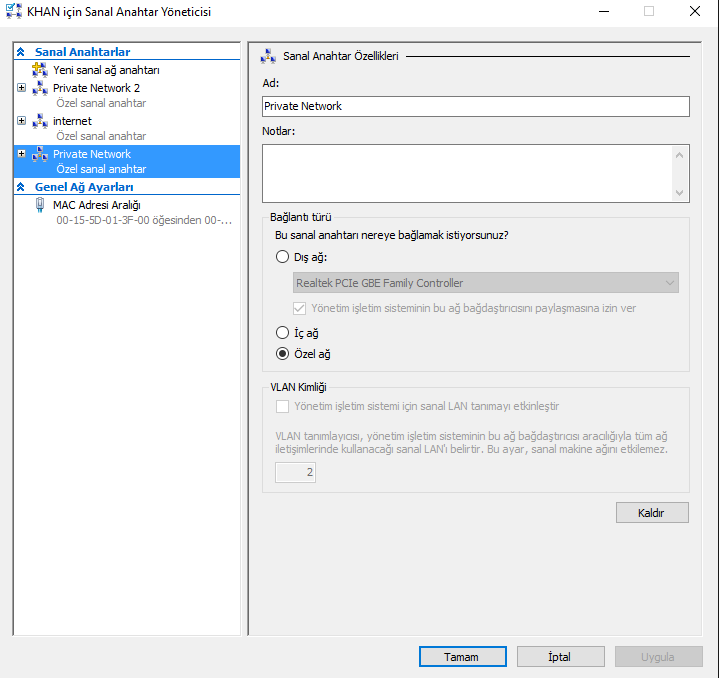Image resolution: width=719 pixels, height=678 pixels.
Task: Select the Private Network 2 tree item
Action: [96, 88]
